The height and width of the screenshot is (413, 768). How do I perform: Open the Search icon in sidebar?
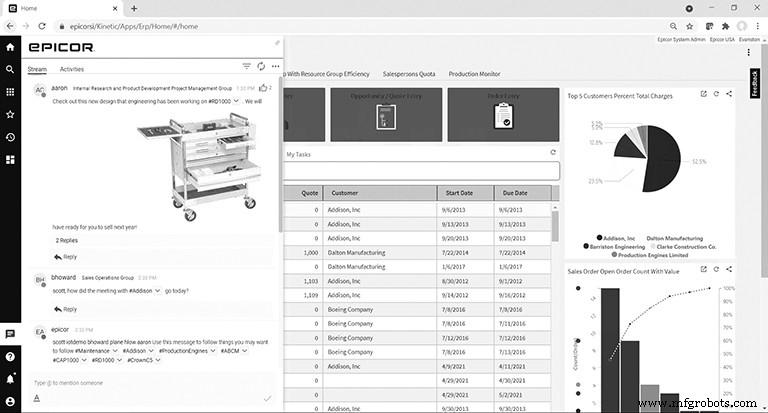pyautogui.click(x=10, y=70)
